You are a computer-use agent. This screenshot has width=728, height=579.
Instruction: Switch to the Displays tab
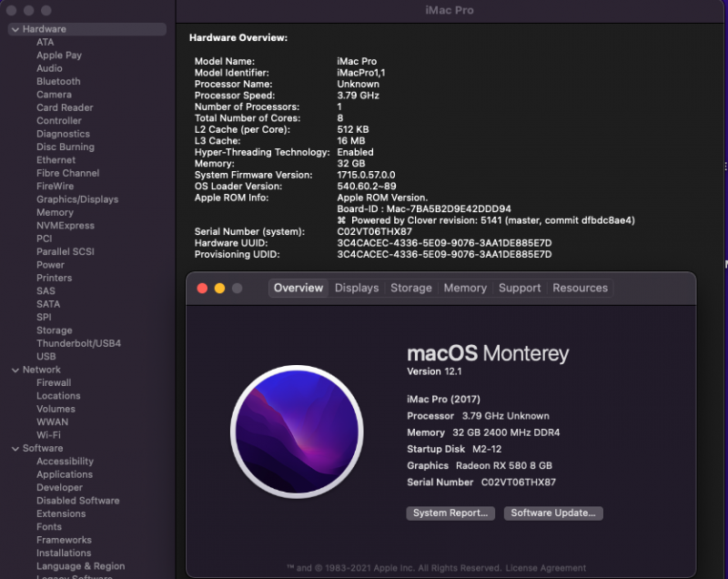[x=357, y=288]
